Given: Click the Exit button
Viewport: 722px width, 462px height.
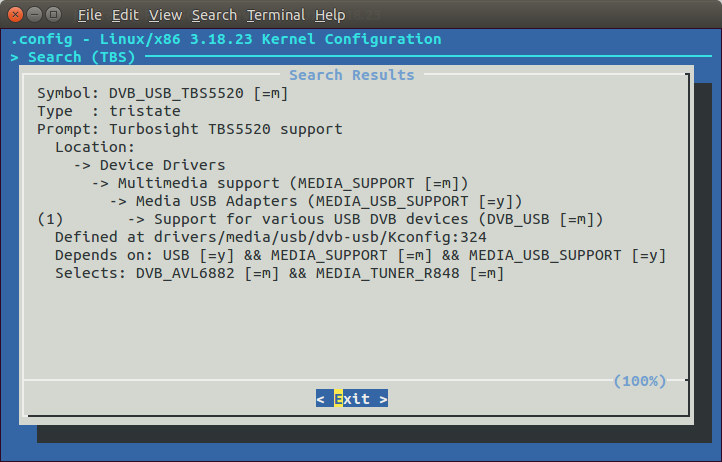Looking at the screenshot, I should click(x=352, y=398).
